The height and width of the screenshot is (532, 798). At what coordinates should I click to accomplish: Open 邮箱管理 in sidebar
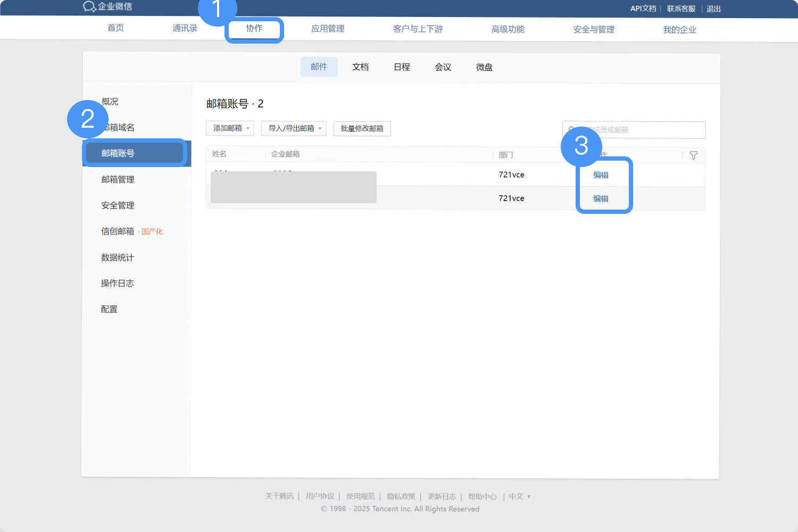[118, 179]
